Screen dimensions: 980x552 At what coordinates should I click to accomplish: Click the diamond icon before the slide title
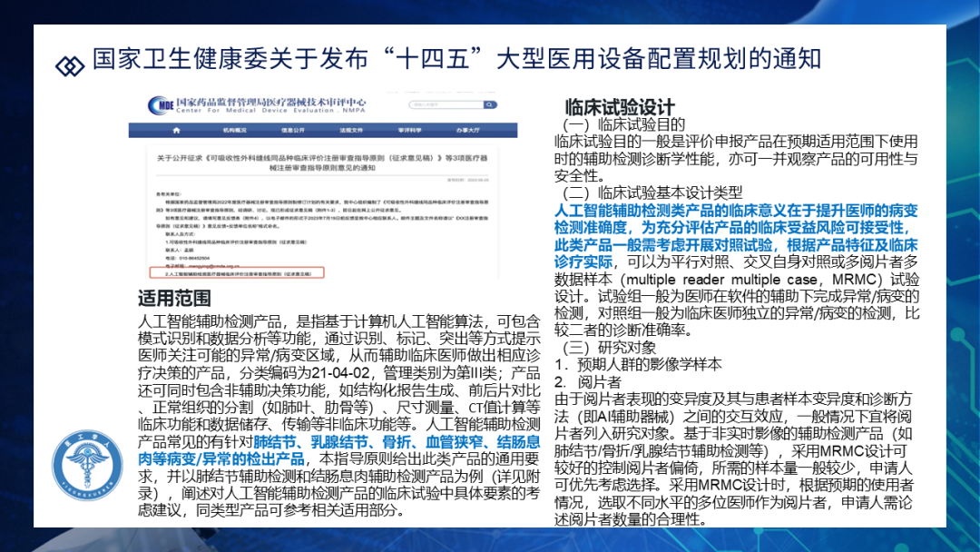pos(70,65)
